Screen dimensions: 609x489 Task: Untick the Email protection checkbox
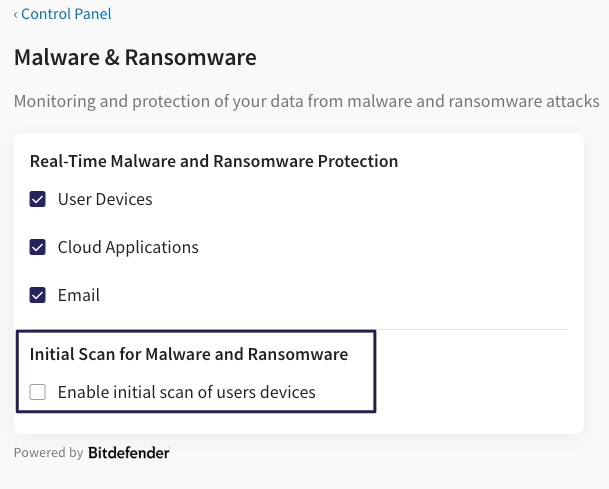coord(38,295)
